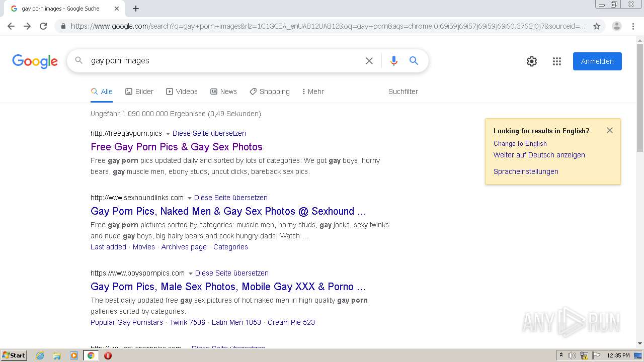Translate the sexhoundlinks.com result page
The width and height of the screenshot is (644, 362).
(231, 198)
